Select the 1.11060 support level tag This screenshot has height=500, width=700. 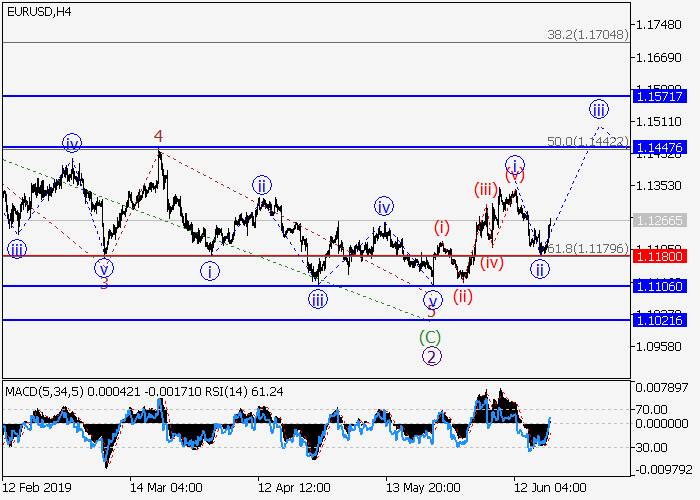pos(657,286)
